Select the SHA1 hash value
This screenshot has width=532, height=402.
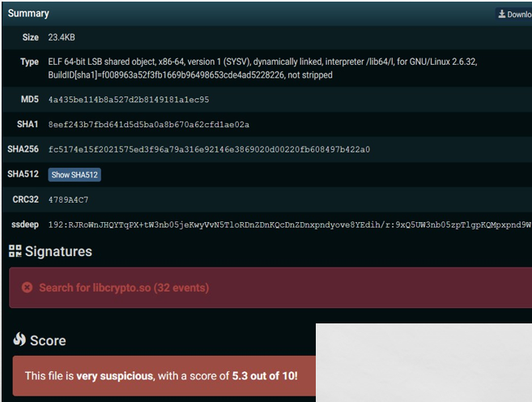click(148, 125)
